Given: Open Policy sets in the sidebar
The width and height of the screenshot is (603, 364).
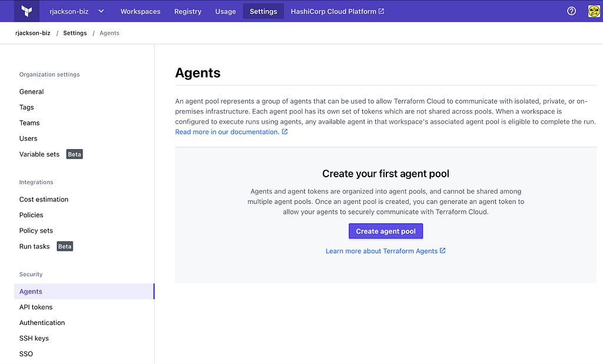Looking at the screenshot, I should click(36, 230).
